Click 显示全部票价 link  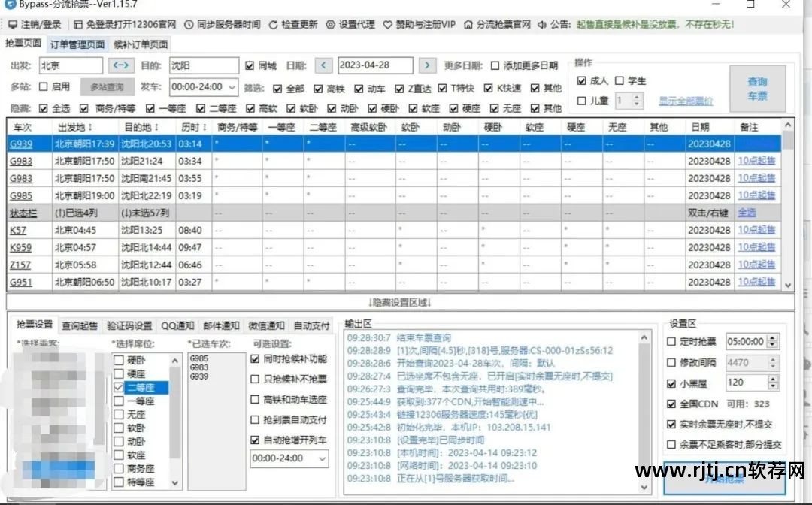tap(686, 101)
